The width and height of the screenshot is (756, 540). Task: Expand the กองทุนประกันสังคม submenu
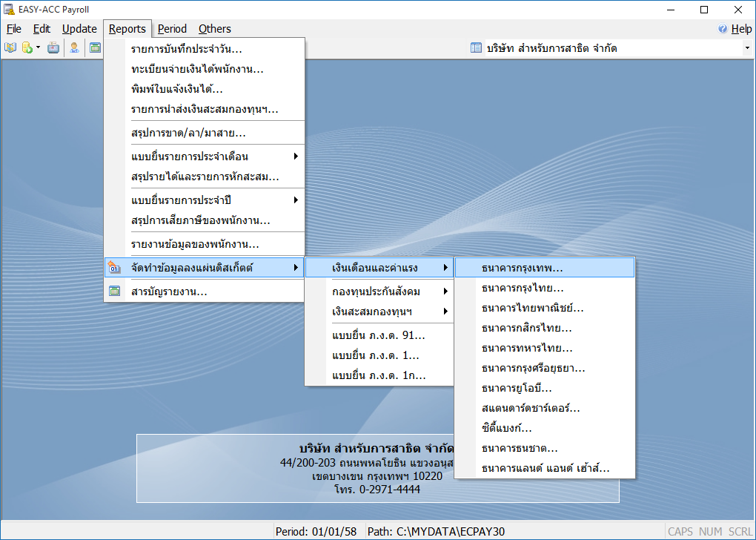(445, 292)
